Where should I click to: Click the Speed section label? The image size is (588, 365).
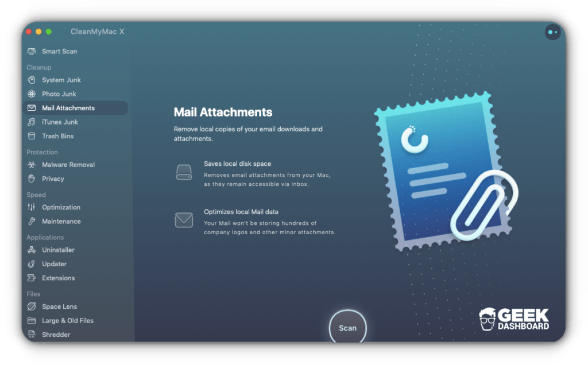click(x=36, y=195)
